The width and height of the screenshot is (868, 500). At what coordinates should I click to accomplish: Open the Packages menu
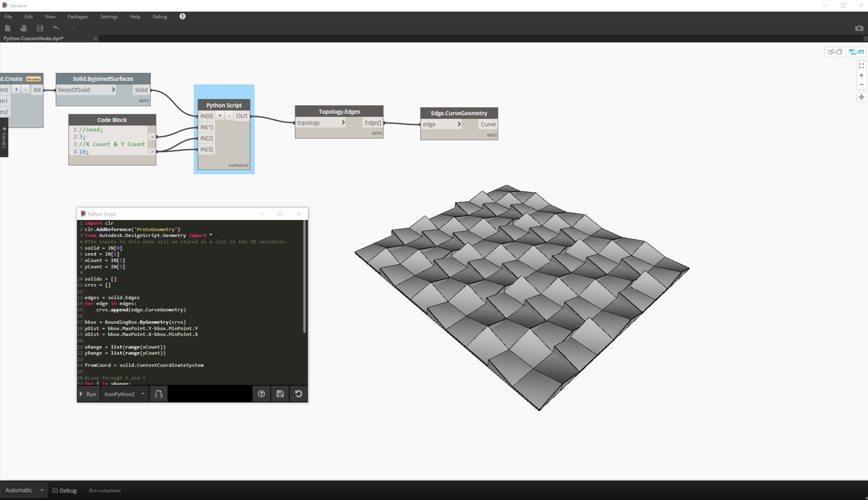(x=77, y=17)
